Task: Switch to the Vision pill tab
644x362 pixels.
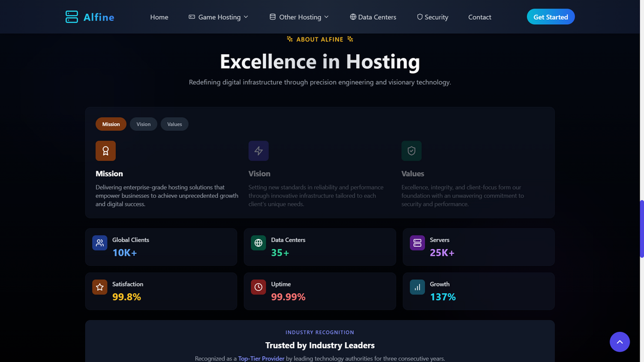Action: pyautogui.click(x=144, y=124)
